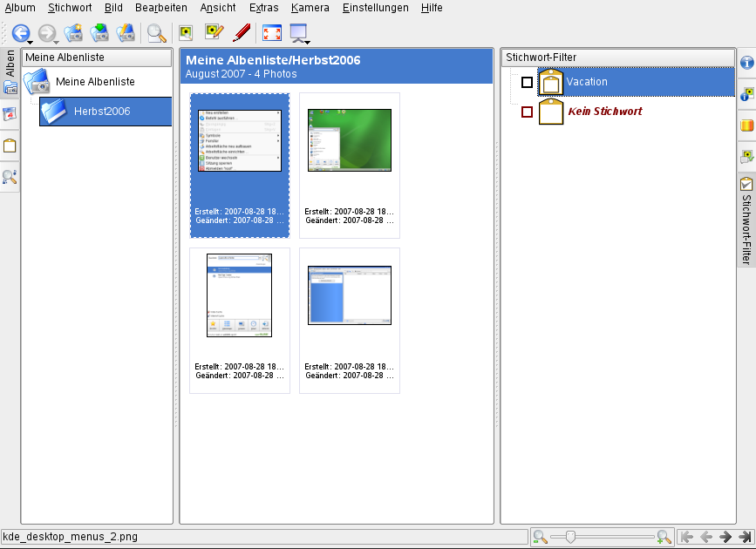Click the kde_desktop_menus_2.png status bar text
This screenshot has width=756, height=549.
tap(71, 537)
